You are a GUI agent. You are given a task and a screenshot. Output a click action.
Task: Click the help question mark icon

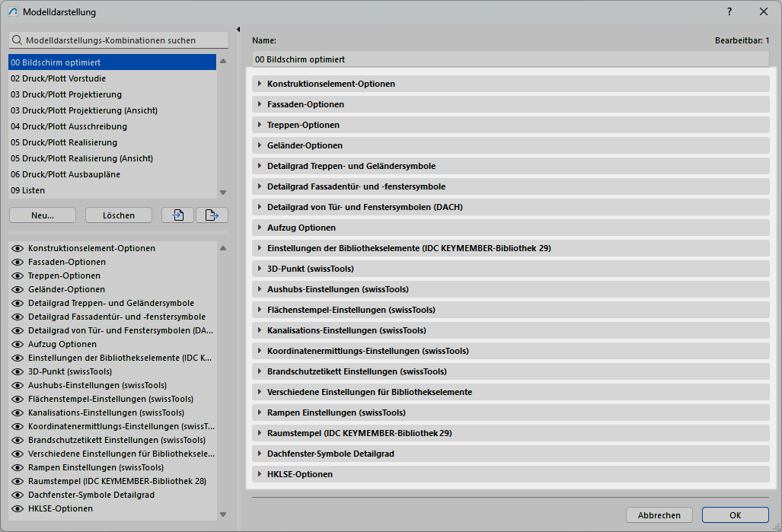pyautogui.click(x=729, y=11)
